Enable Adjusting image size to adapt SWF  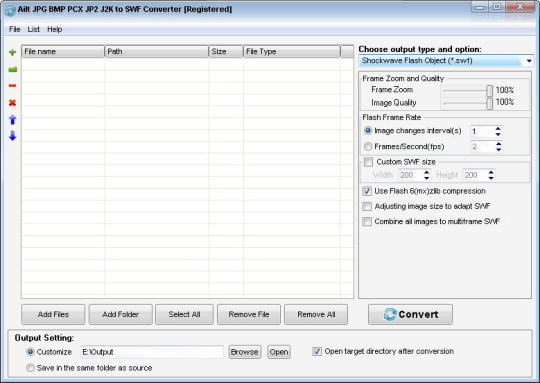367,206
